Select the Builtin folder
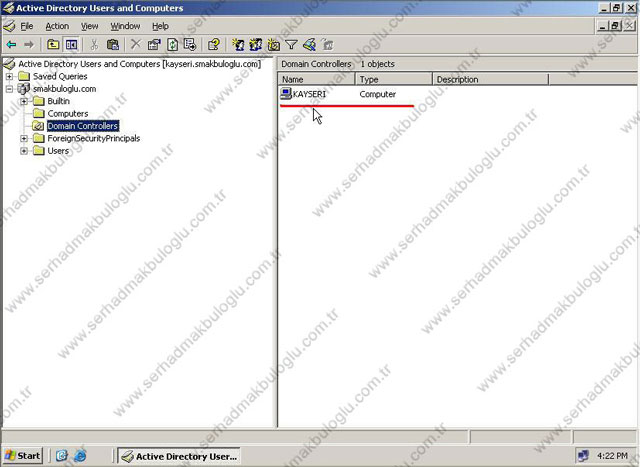The width and height of the screenshot is (640, 467). (58, 101)
